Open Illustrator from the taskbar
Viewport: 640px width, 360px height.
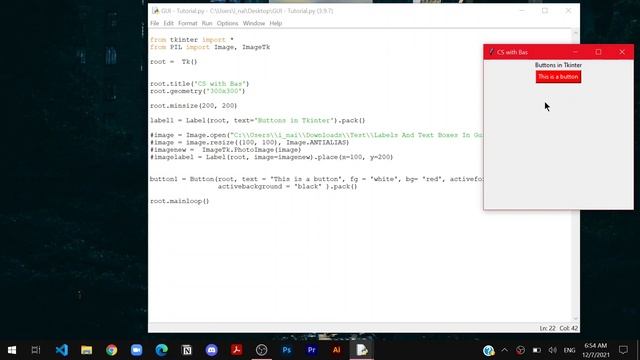[x=336, y=350]
